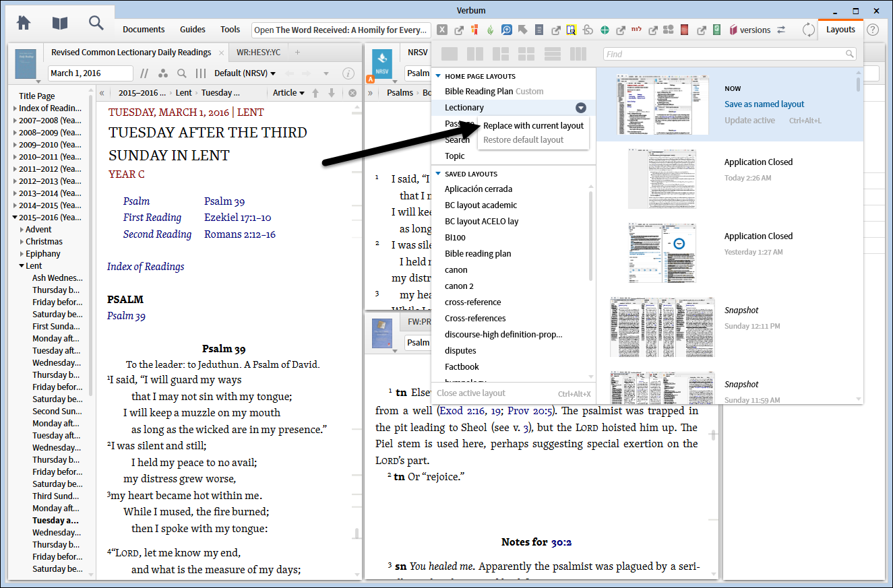Open the yellow highlighted shortcut icon
893x588 pixels.
[x=572, y=30]
